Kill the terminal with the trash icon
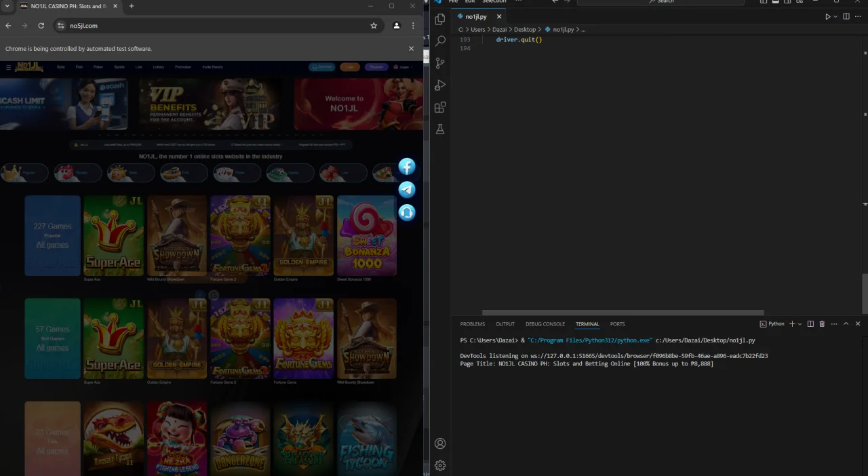The width and height of the screenshot is (868, 476). click(x=822, y=324)
